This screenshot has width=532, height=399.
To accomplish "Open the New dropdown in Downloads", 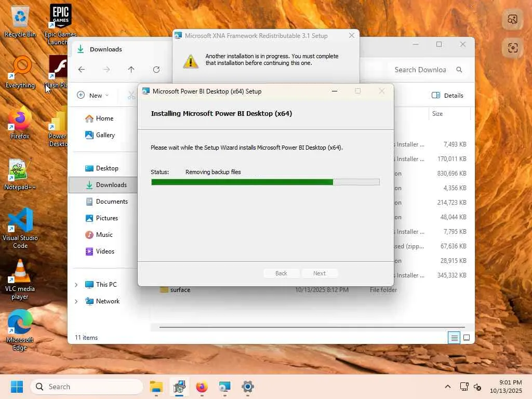I will point(92,96).
